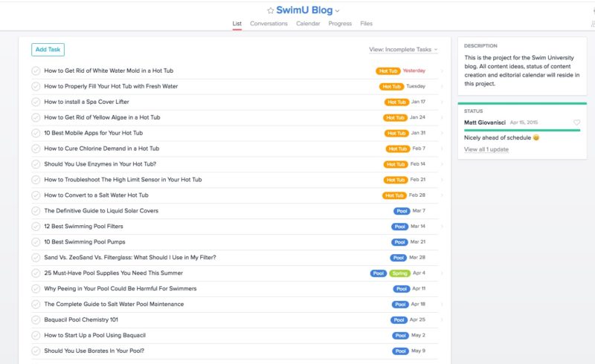Viewport: 595px width, 364px height.
Task: Expand details arrow for White Water Mold task
Action: coord(442,71)
